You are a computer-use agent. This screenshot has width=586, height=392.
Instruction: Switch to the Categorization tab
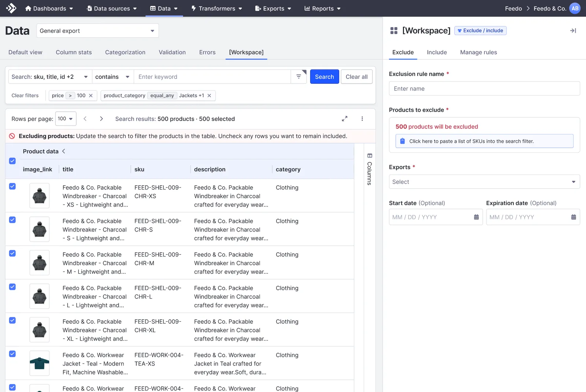tap(125, 52)
